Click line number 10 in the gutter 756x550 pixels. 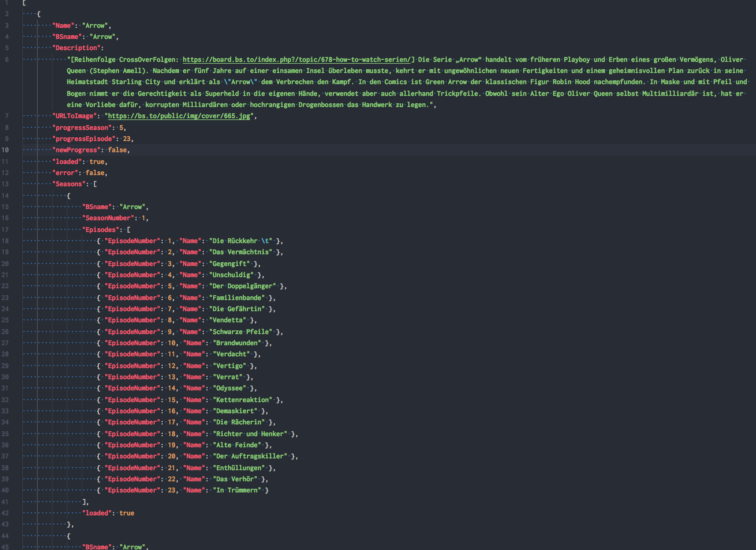(5, 150)
